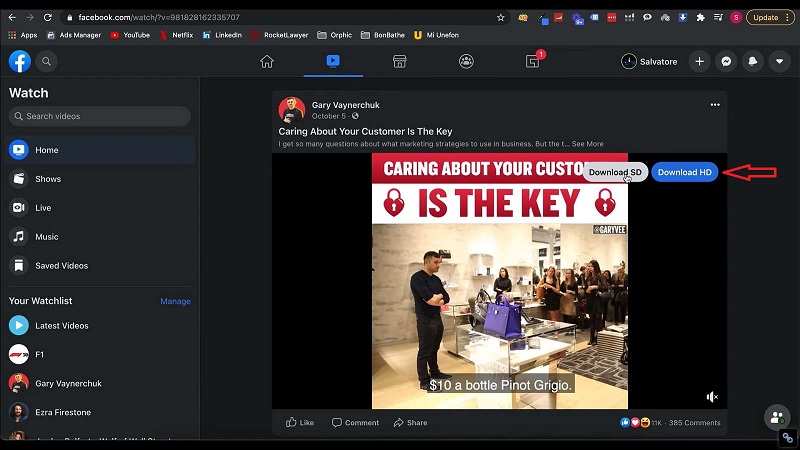Select Home in the Watch sidebar
Screen dimensions: 800x450
[x=99, y=150]
